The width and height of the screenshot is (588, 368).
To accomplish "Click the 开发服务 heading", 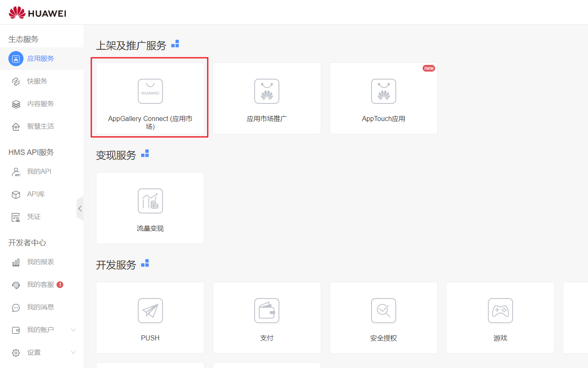I will [116, 265].
